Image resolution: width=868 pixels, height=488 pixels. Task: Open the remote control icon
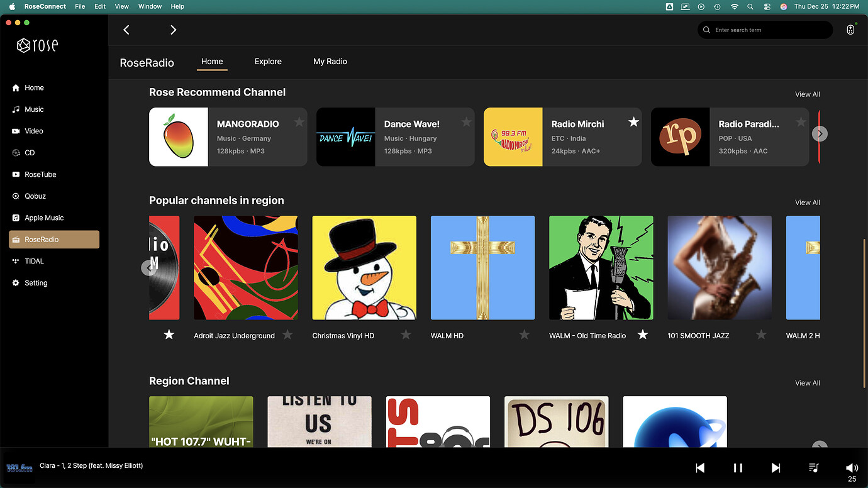click(850, 30)
